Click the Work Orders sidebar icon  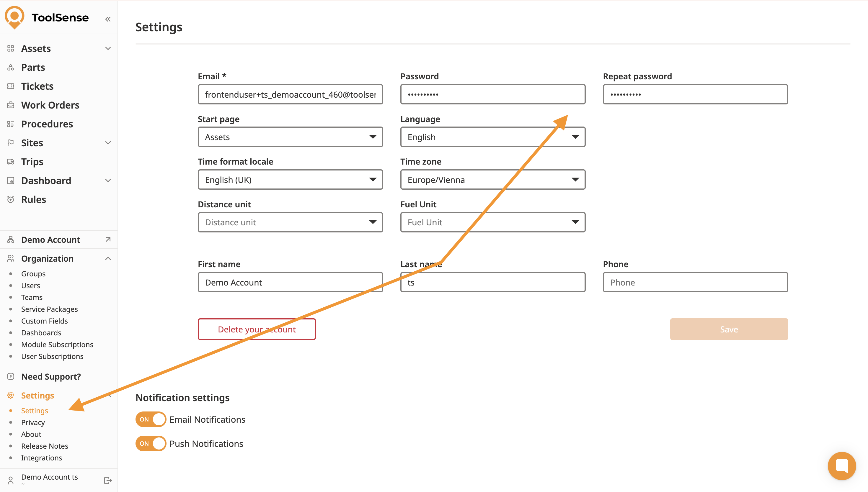(x=11, y=105)
